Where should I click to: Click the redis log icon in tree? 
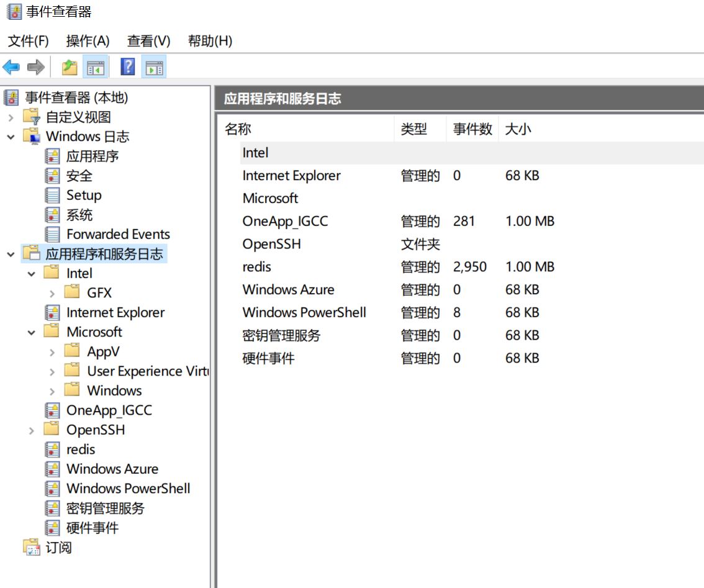(53, 449)
